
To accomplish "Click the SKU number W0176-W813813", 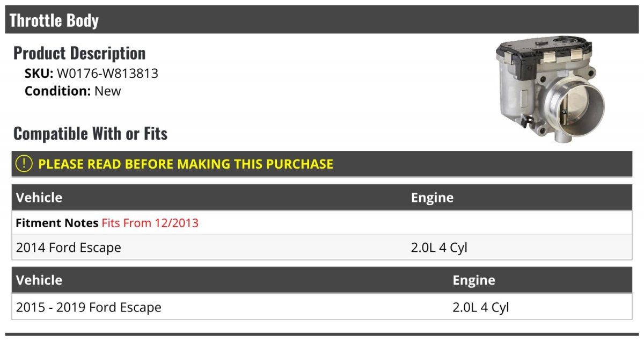I will 107,74.
